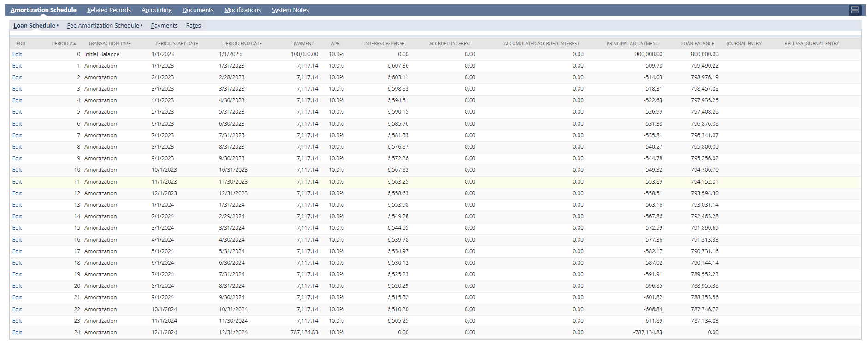Edit the period 1 amortization row

(x=17, y=66)
